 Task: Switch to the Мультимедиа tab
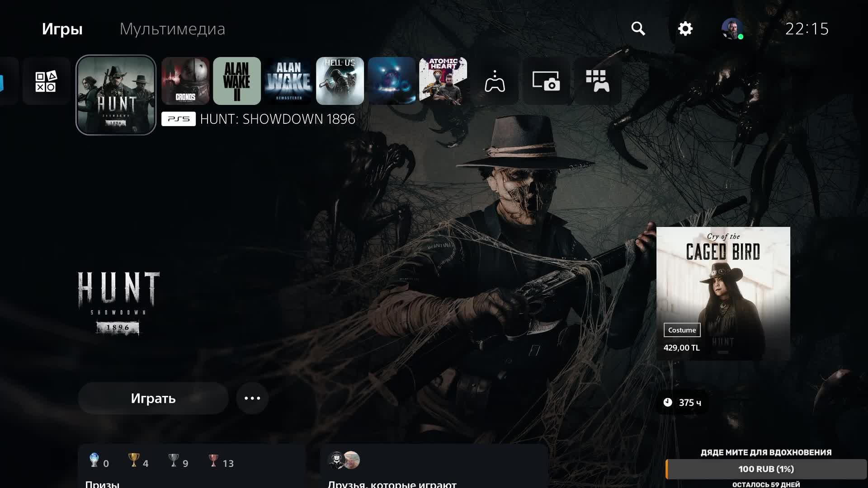pos(172,29)
